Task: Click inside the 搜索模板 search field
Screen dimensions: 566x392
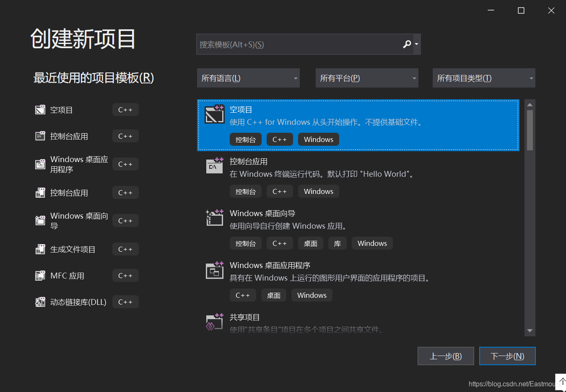Action: coord(293,44)
